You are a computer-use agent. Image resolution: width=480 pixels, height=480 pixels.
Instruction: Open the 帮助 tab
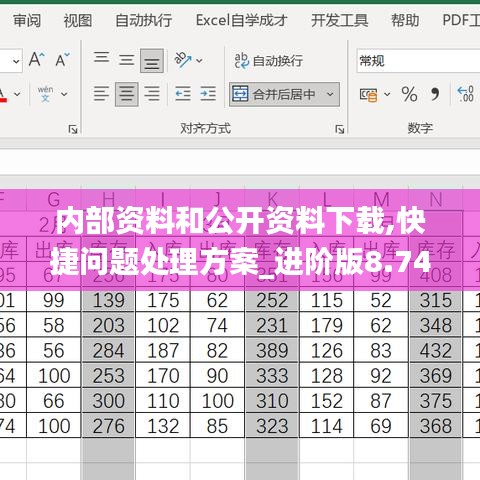point(405,21)
